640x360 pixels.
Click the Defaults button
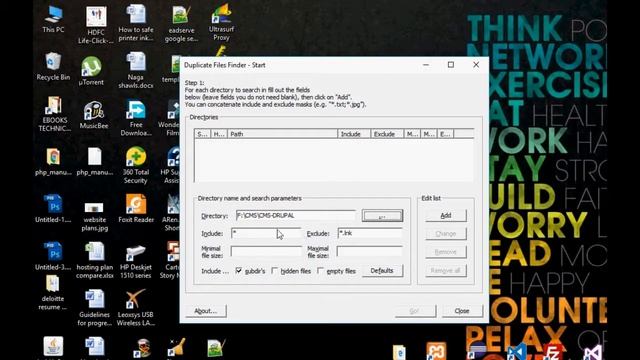pyautogui.click(x=382, y=271)
